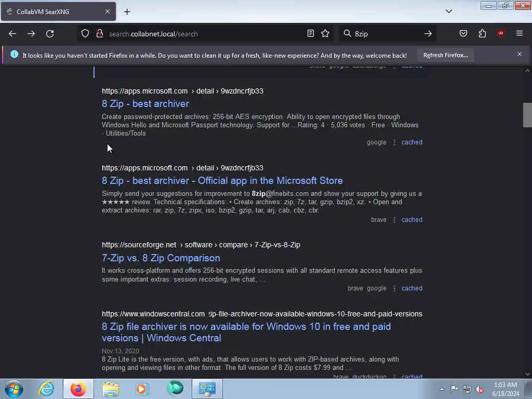Launch Internet Explorer from taskbar
This screenshot has height=399, width=532.
(46, 389)
